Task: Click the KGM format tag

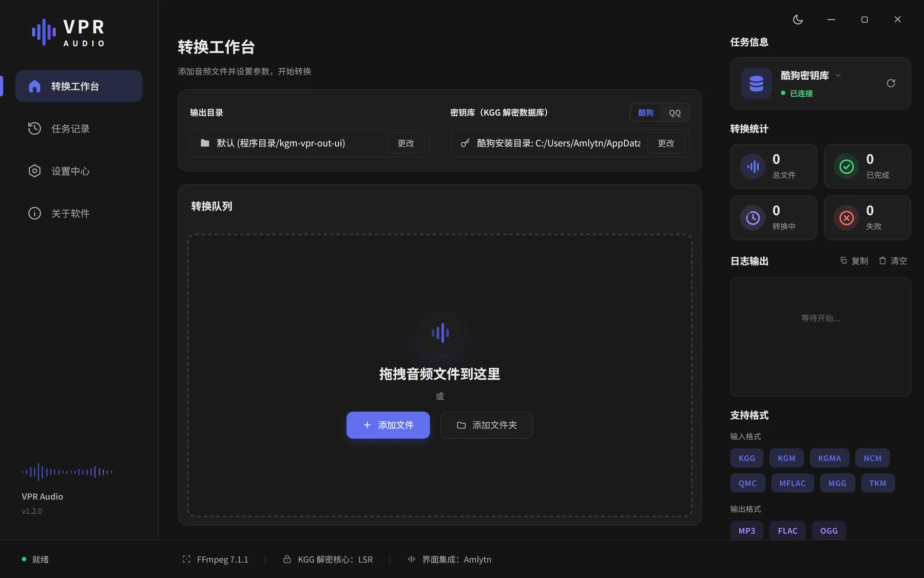Action: [x=786, y=458]
